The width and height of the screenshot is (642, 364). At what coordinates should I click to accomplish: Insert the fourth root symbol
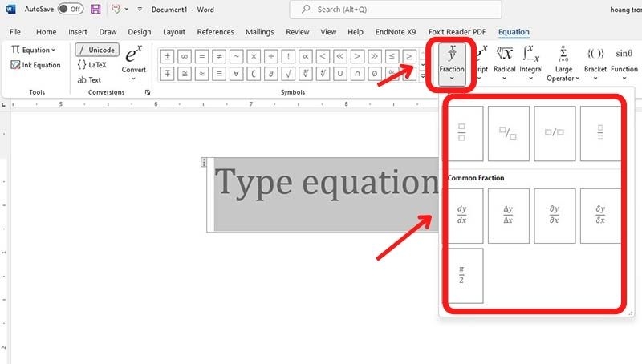323,74
